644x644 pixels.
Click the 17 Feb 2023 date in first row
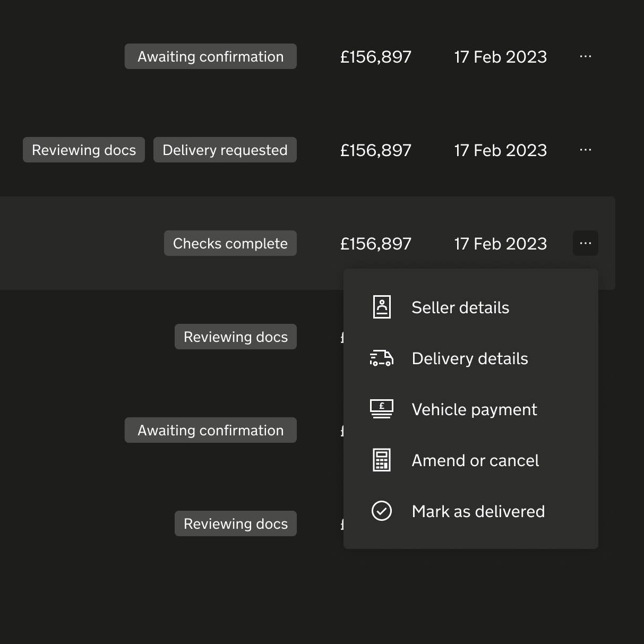click(x=500, y=57)
